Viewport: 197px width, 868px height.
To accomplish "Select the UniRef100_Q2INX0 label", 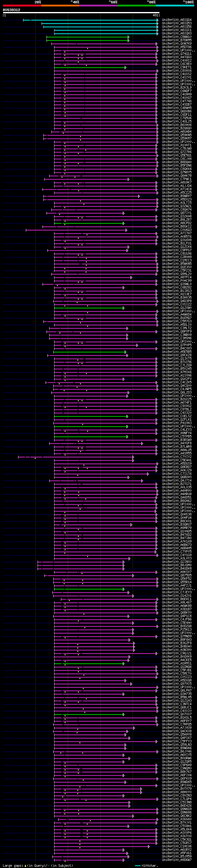I will 176,562.
